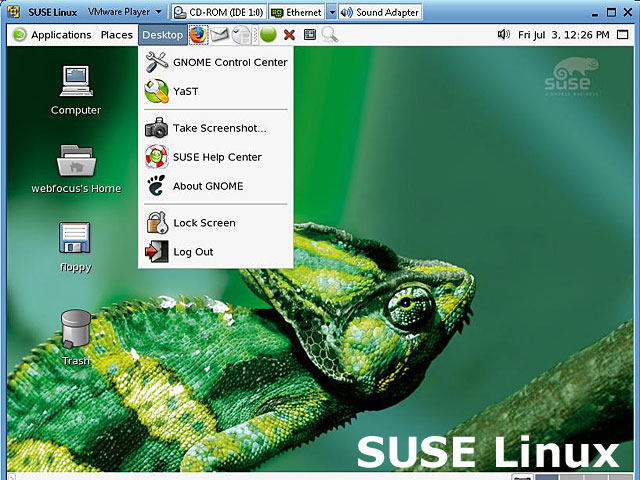This screenshot has width=640, height=480.
Task: Click the date and time clock
Action: click(563, 35)
